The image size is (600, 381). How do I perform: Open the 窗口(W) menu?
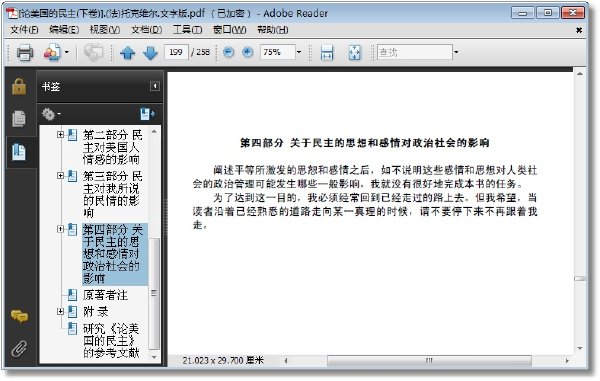coord(229,30)
